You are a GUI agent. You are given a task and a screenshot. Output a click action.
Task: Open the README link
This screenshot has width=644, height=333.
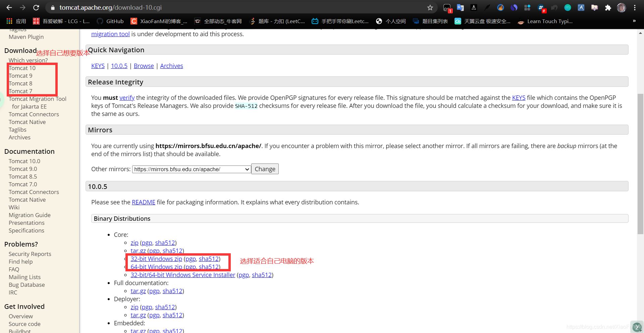143,202
